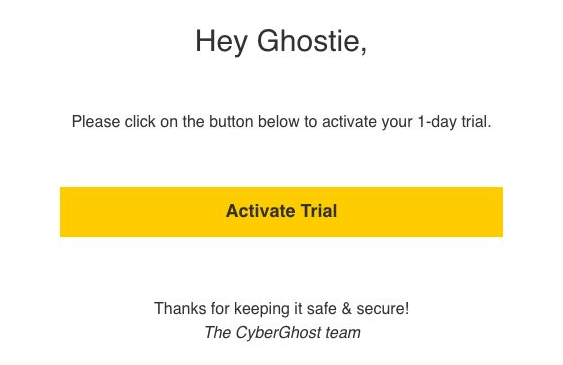Click 'The CyberGhost team' signature
563x365 pixels.
(282, 333)
